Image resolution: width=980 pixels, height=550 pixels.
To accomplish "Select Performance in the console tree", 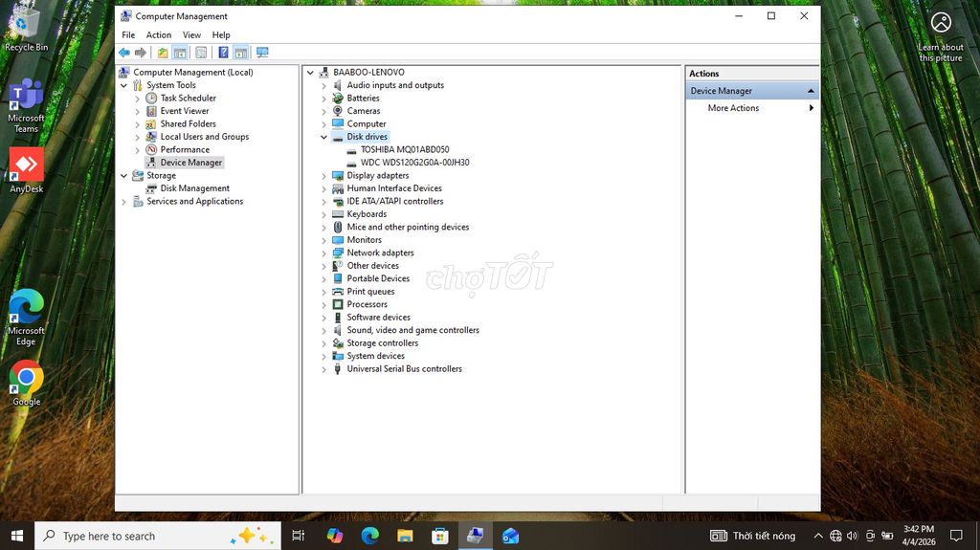I will 185,149.
